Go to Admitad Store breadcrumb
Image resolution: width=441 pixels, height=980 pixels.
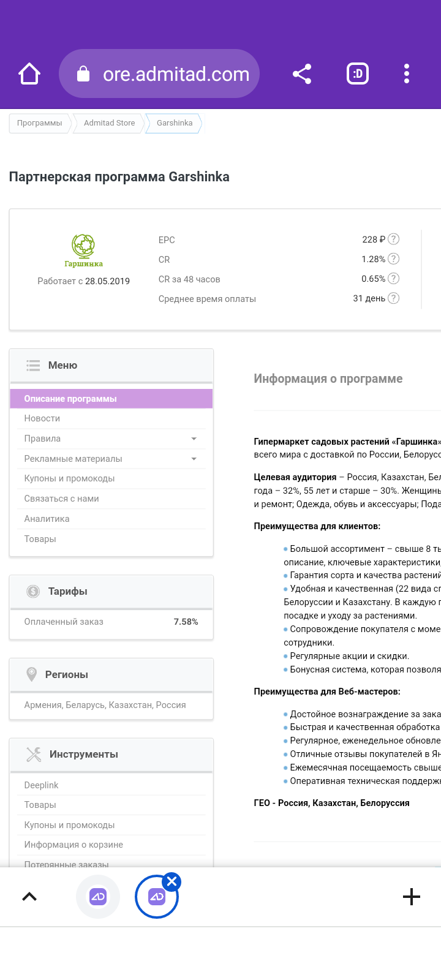pyautogui.click(x=109, y=123)
